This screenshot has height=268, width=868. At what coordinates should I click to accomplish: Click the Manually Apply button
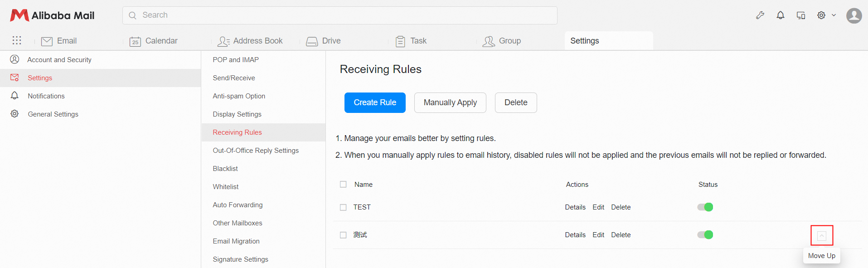tap(450, 102)
